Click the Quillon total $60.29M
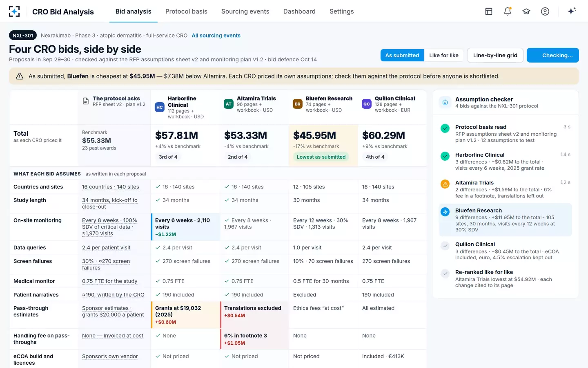 (383, 135)
